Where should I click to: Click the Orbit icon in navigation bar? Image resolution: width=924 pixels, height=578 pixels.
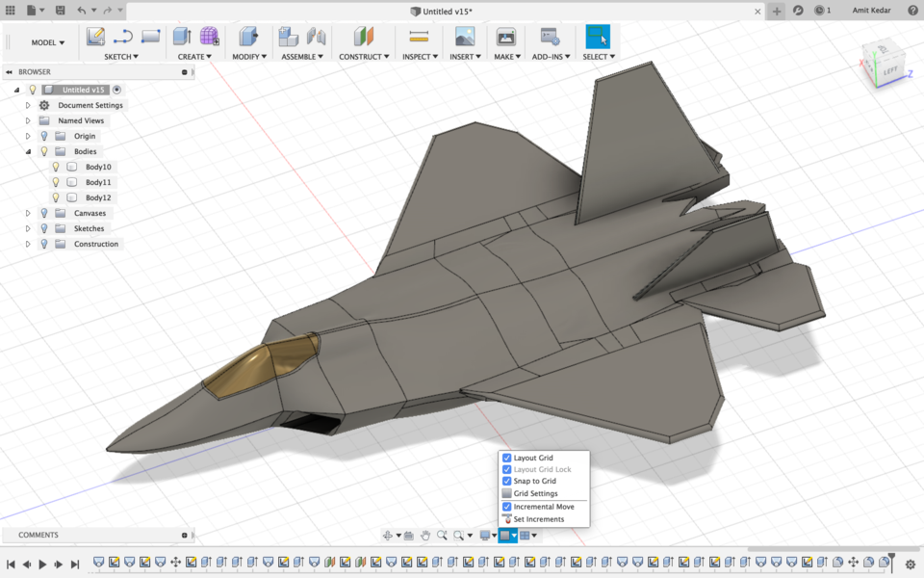[389, 535]
